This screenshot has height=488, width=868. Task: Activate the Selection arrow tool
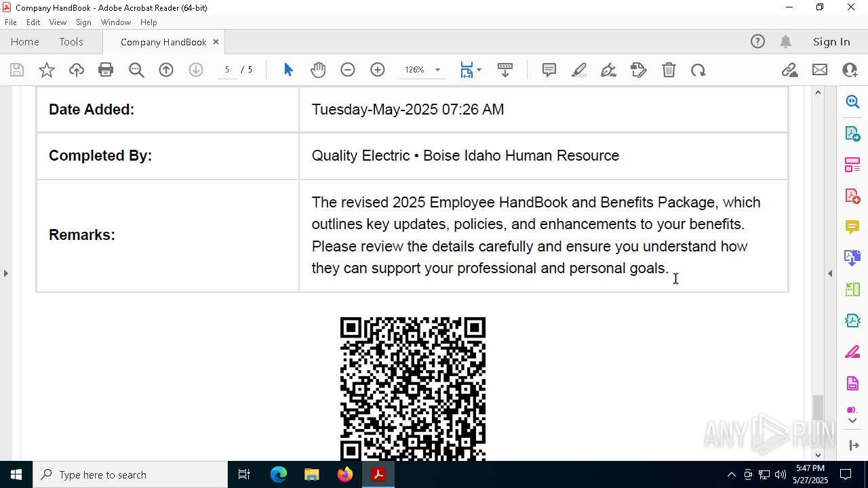[288, 70]
